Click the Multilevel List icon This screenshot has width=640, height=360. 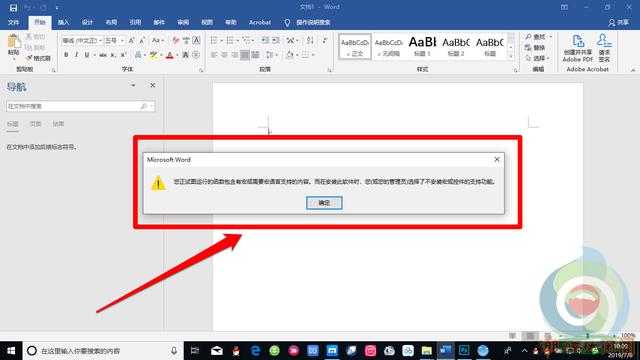pos(246,40)
